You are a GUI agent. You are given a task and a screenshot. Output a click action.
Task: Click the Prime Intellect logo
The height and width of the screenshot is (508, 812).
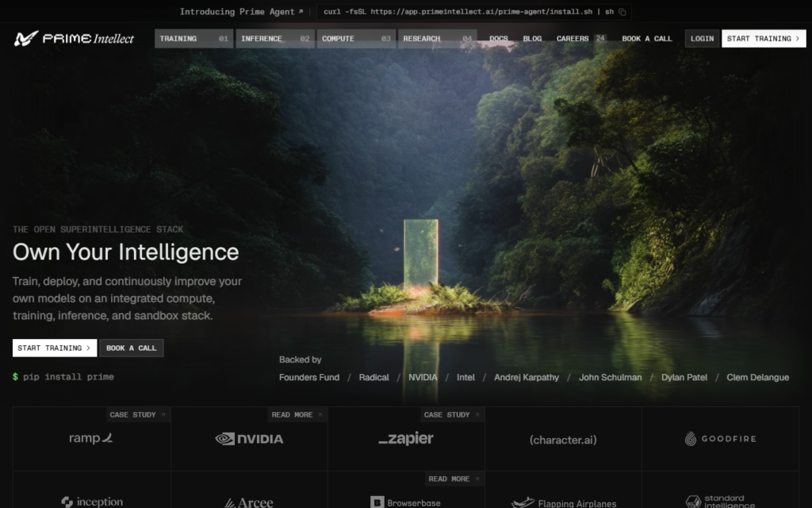point(74,38)
